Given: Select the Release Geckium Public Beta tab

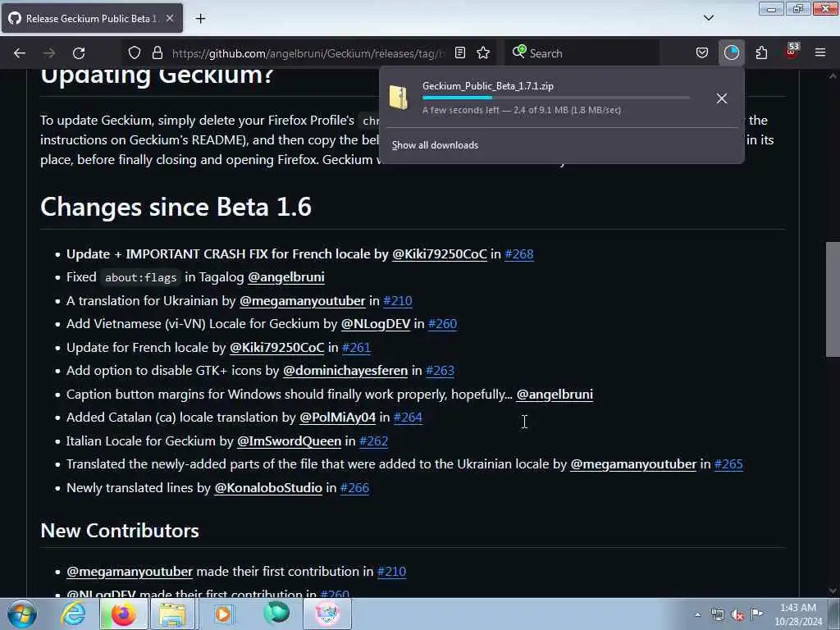Looking at the screenshot, I should (92, 18).
